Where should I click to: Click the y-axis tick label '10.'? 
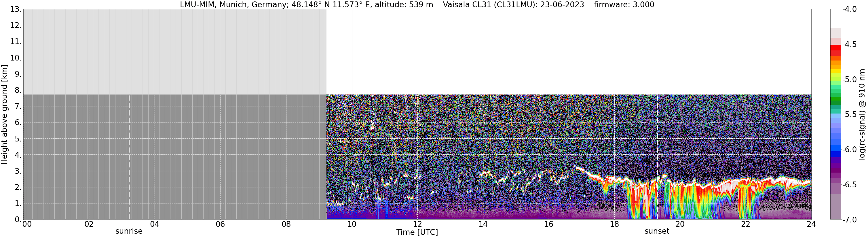coord(16,58)
